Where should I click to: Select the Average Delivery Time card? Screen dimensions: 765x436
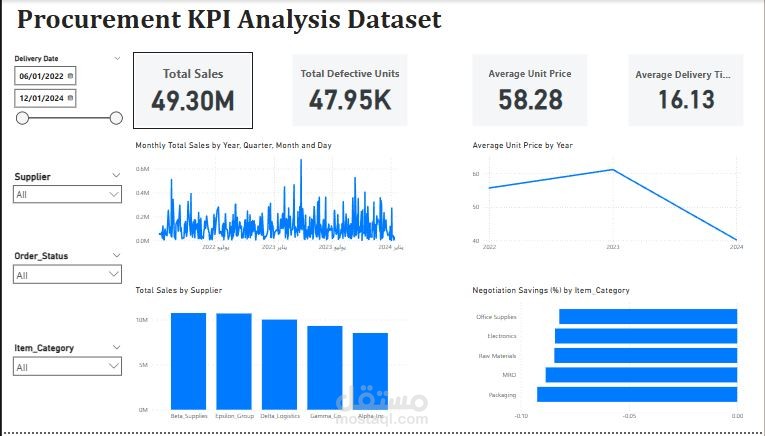(x=686, y=90)
